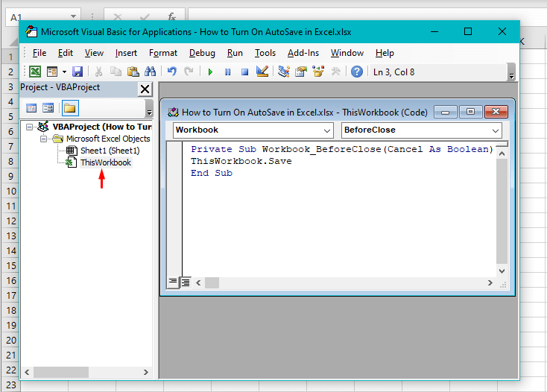Viewport: 547px width, 392px height.
Task: Open the Project Explorer toolbar icon
Action: [284, 72]
